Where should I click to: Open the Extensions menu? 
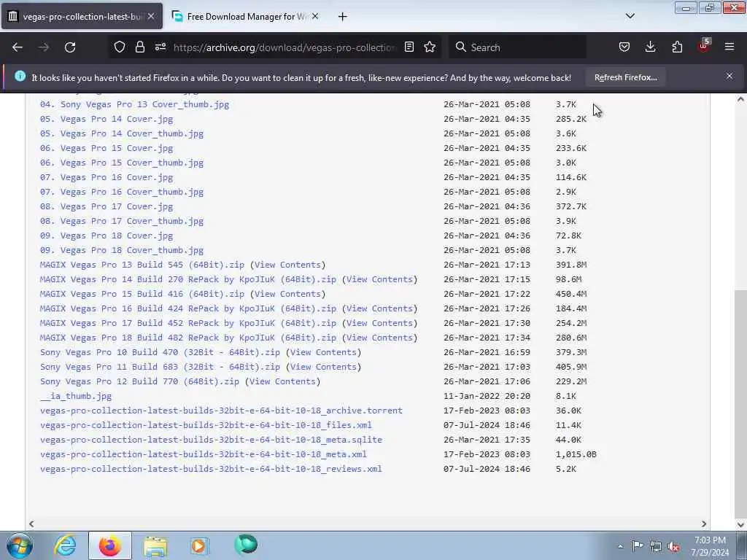[677, 47]
